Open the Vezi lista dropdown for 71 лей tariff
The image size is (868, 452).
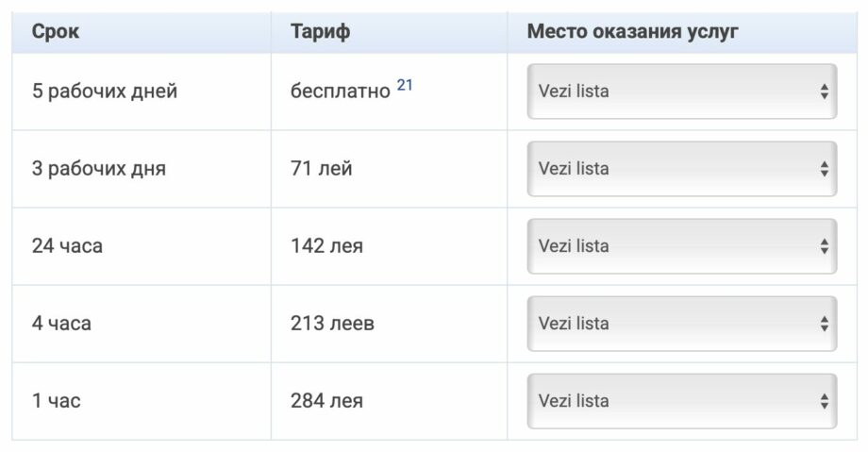[x=681, y=169]
